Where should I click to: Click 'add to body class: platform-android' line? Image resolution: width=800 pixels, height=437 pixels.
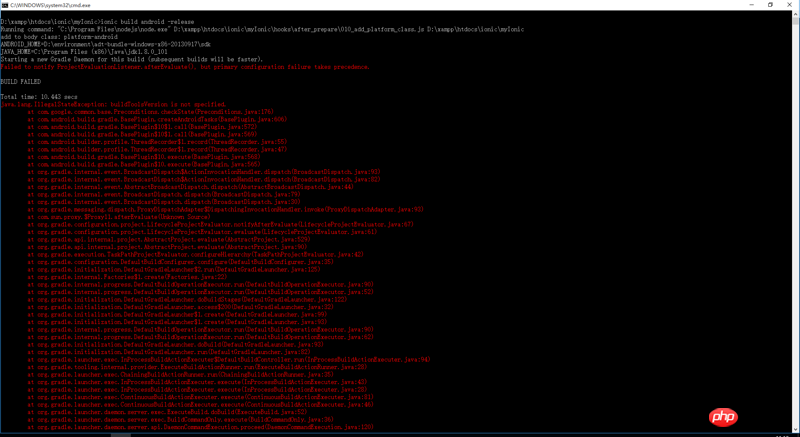tap(59, 37)
